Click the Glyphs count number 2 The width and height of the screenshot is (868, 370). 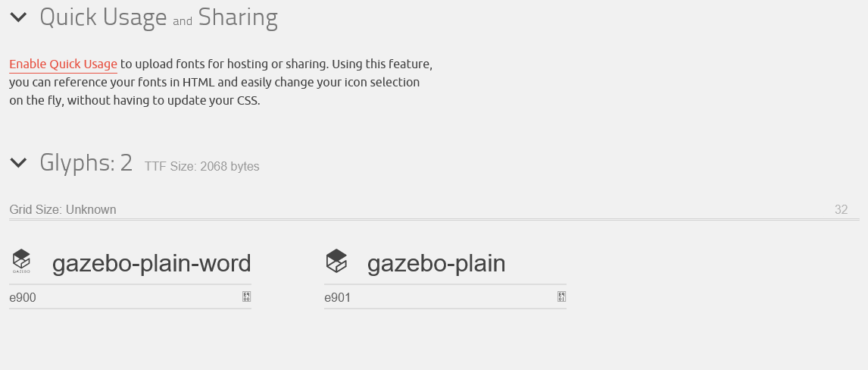pos(126,162)
